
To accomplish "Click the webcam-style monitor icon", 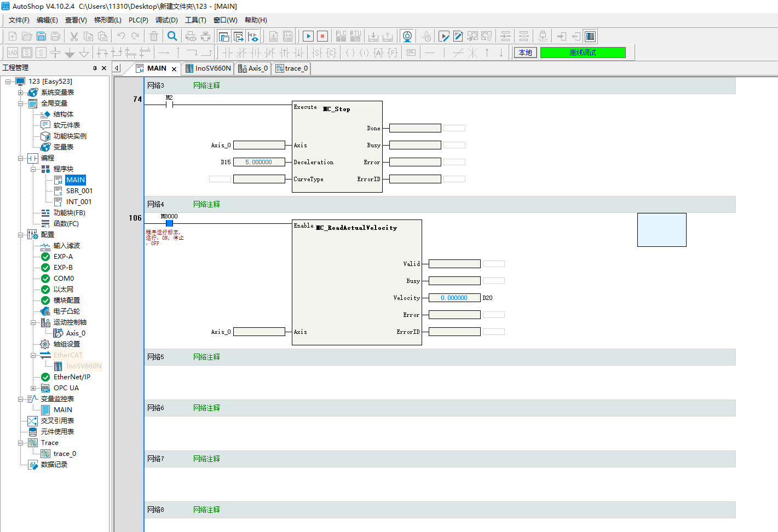I will (x=407, y=37).
